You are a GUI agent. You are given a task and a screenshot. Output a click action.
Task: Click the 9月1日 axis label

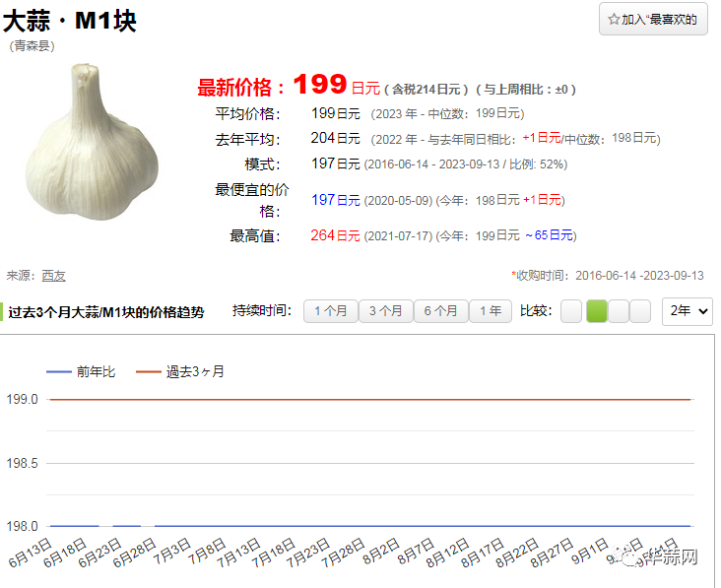pyautogui.click(x=589, y=552)
